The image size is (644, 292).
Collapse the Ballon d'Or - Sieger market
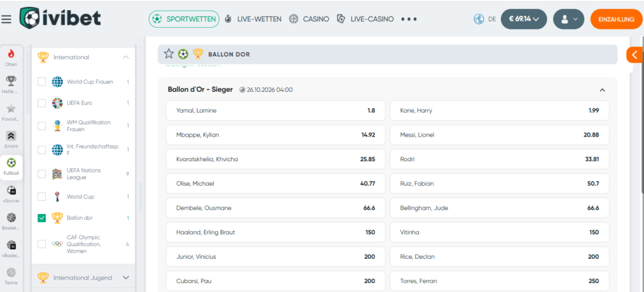(602, 89)
